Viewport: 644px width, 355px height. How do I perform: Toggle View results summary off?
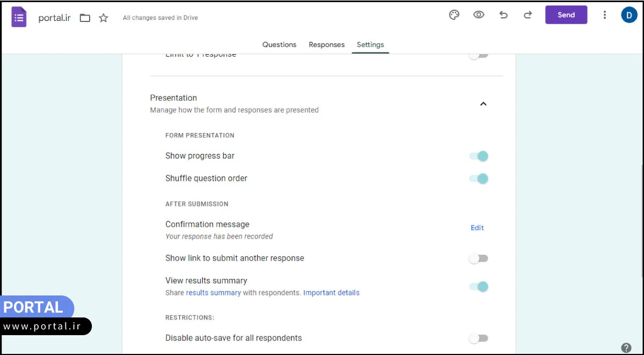479,286
